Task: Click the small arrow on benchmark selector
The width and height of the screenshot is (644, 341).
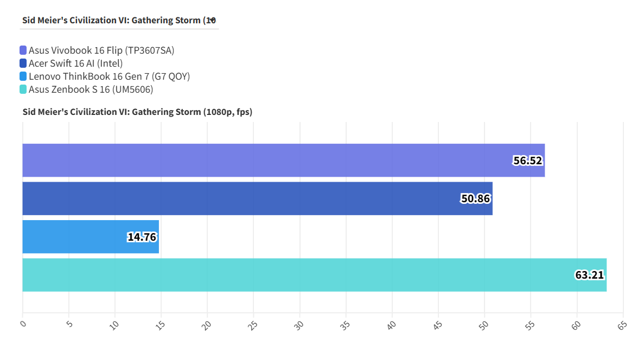Action: pos(213,20)
